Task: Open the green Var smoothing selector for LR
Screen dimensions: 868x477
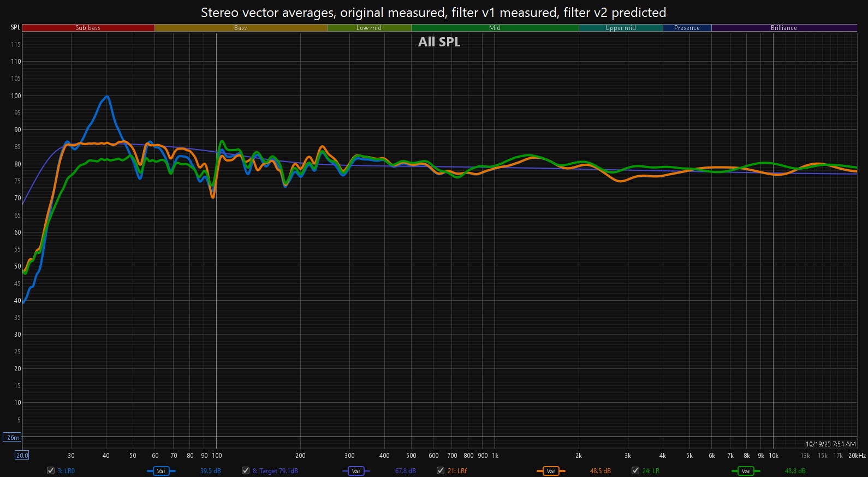Action: click(746, 471)
